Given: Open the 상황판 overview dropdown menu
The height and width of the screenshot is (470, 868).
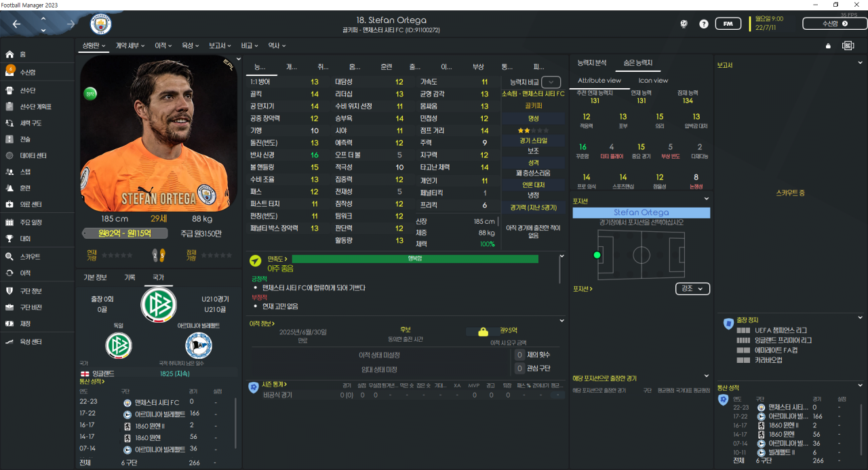Looking at the screenshot, I should [94, 45].
